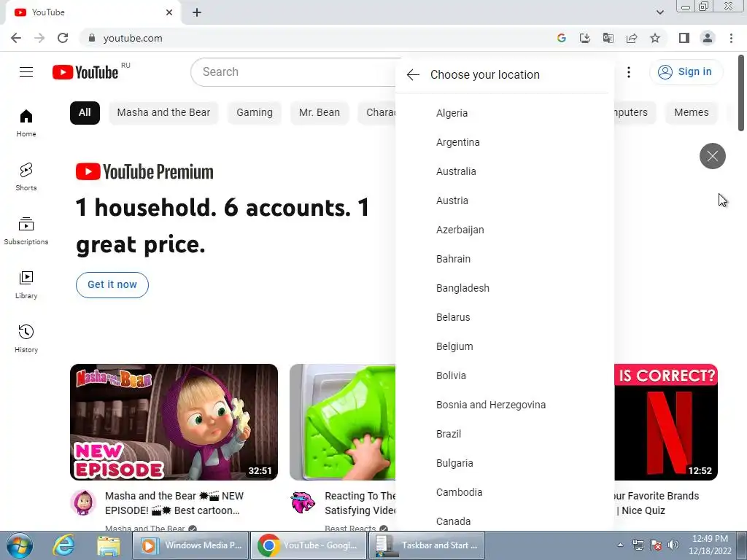Choose Belgium as location
Image resolution: width=747 pixels, height=560 pixels.
tap(505, 346)
